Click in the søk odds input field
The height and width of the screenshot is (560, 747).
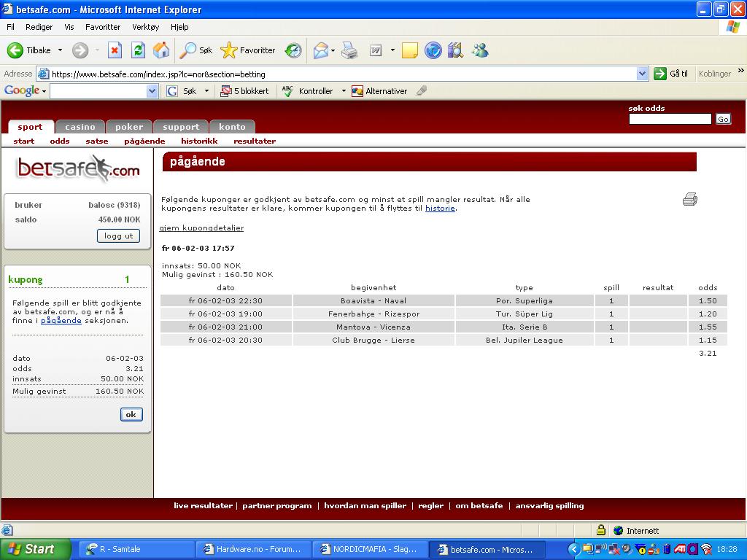coord(670,119)
